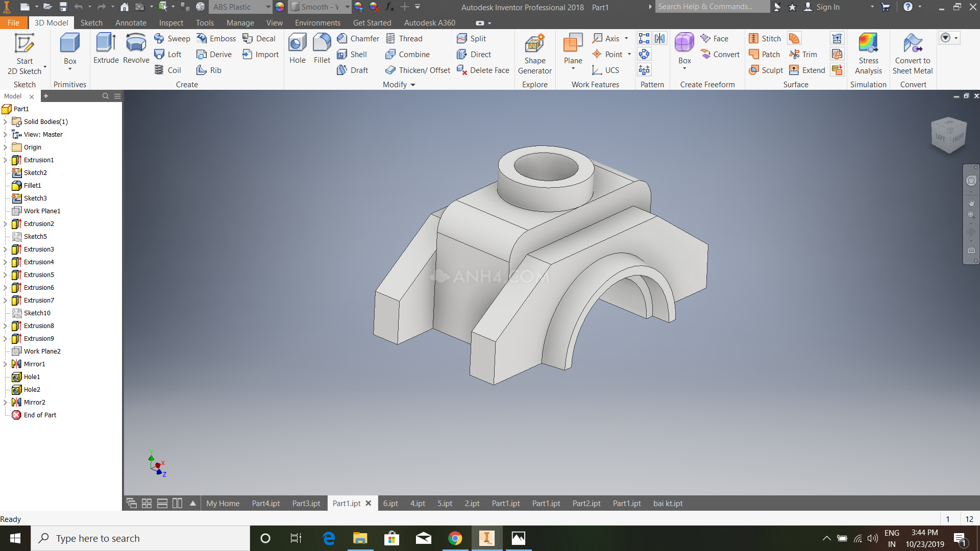This screenshot has height=551, width=980.
Task: Open the ABS Plastic material dropdown
Action: 268,7
